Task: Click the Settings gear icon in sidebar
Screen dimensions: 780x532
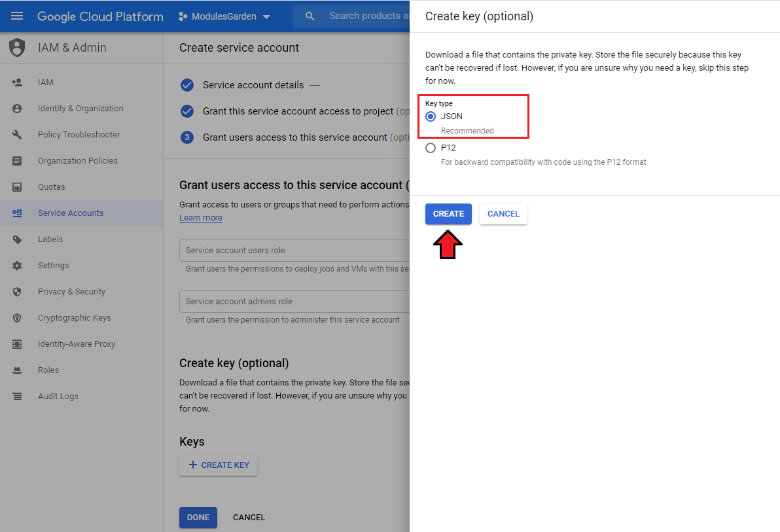Action: click(17, 266)
